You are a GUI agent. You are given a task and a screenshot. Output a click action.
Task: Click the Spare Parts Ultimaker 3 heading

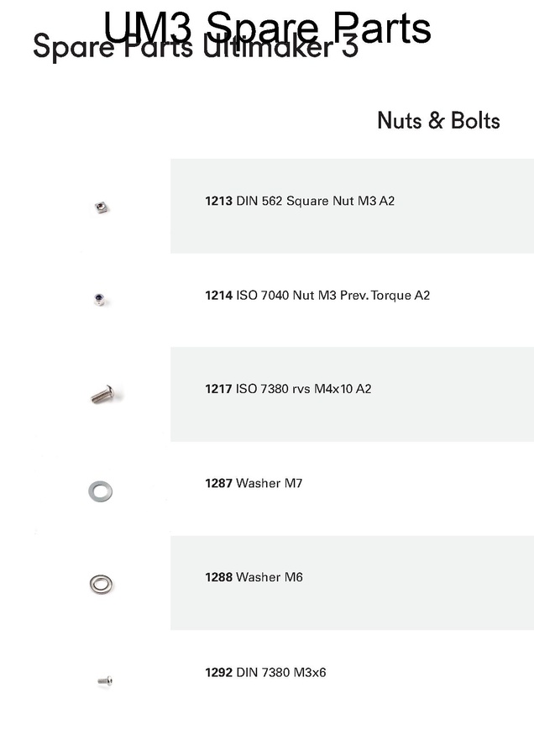click(x=195, y=47)
